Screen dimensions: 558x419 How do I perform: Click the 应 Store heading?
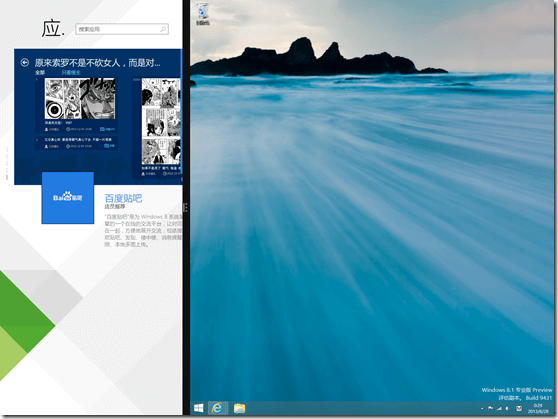pos(53,29)
